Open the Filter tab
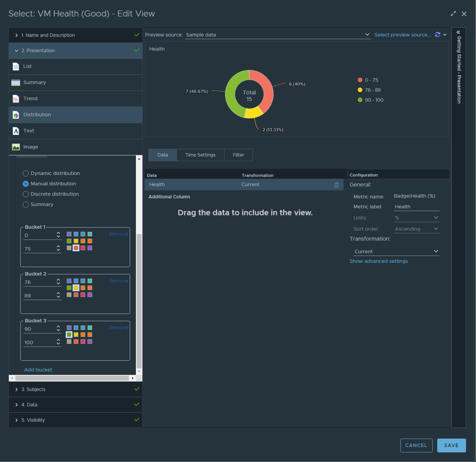This screenshot has width=476, height=462. pyautogui.click(x=238, y=155)
